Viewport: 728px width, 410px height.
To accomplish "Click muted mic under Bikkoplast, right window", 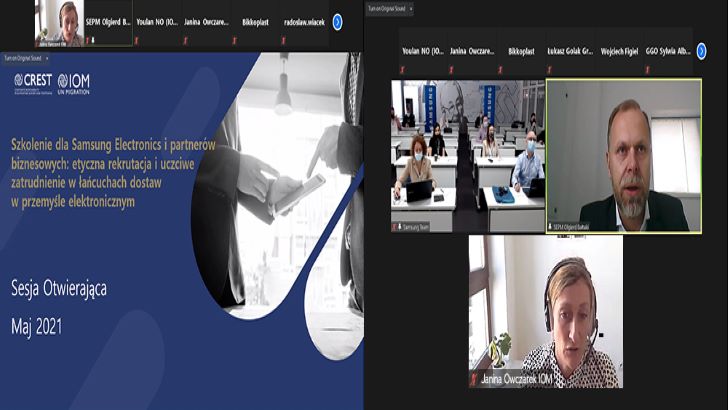I will coord(500,70).
